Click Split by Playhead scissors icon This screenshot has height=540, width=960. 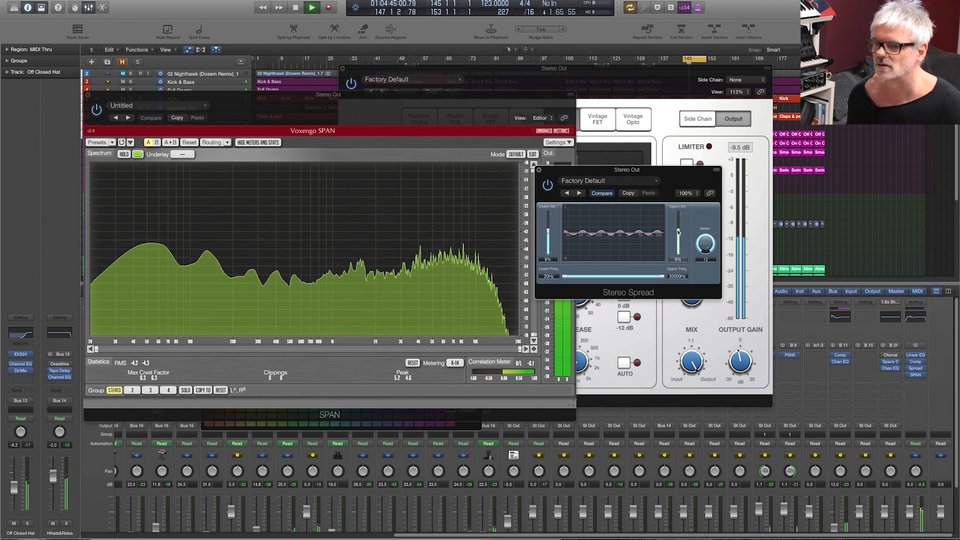click(x=293, y=28)
